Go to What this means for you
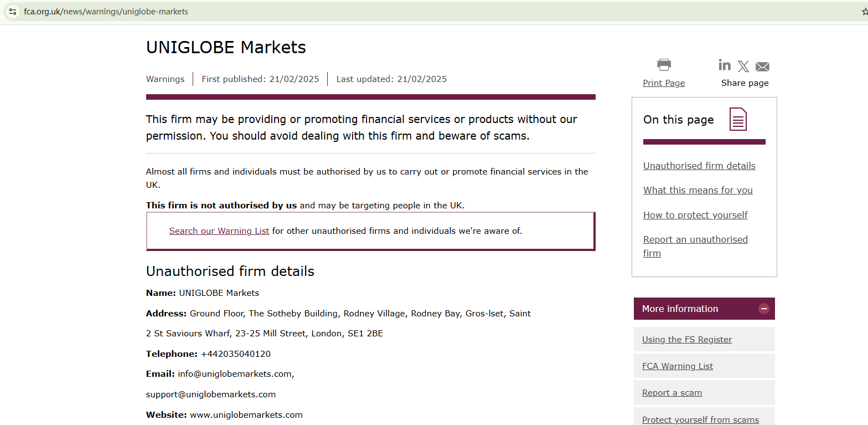This screenshot has width=868, height=425. [697, 190]
